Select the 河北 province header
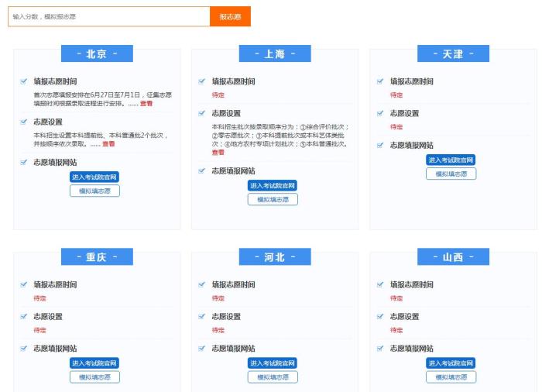This screenshot has height=392, width=542. tap(275, 257)
